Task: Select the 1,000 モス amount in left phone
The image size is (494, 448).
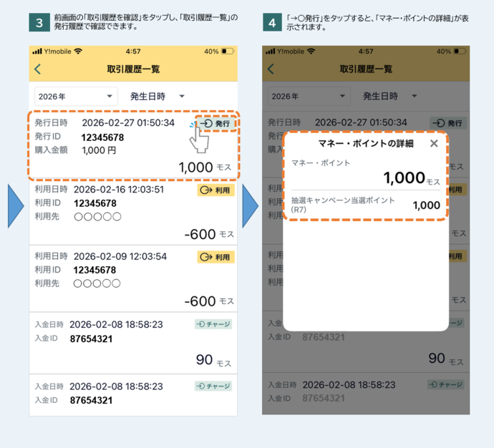Action: tap(205, 167)
